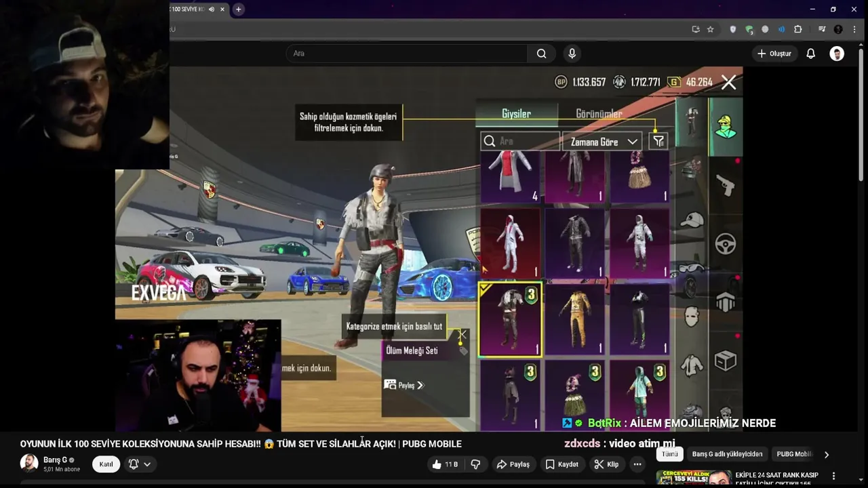Click the in-game Paylaş share link
Viewport: 868px width, 488px height.
pyautogui.click(x=404, y=385)
